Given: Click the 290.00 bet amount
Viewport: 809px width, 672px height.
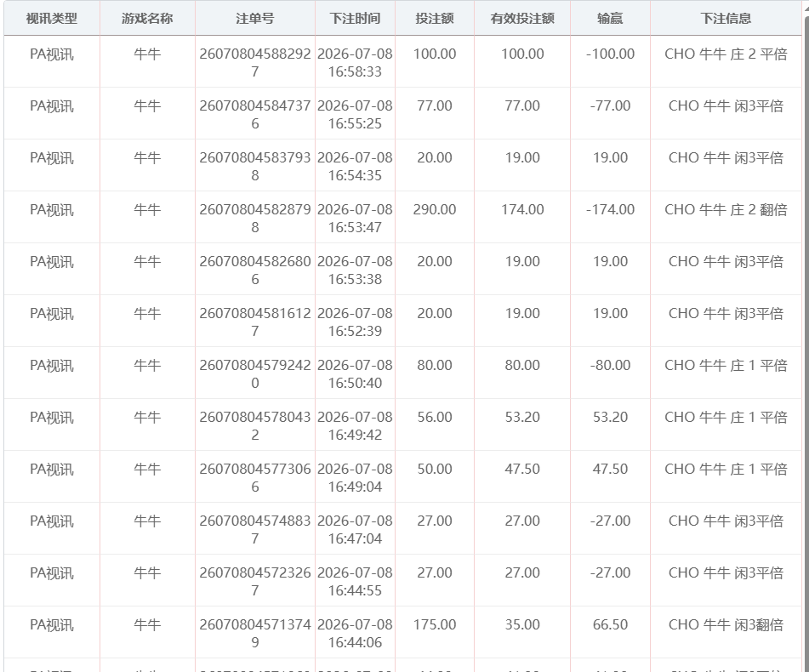Looking at the screenshot, I should [435, 209].
